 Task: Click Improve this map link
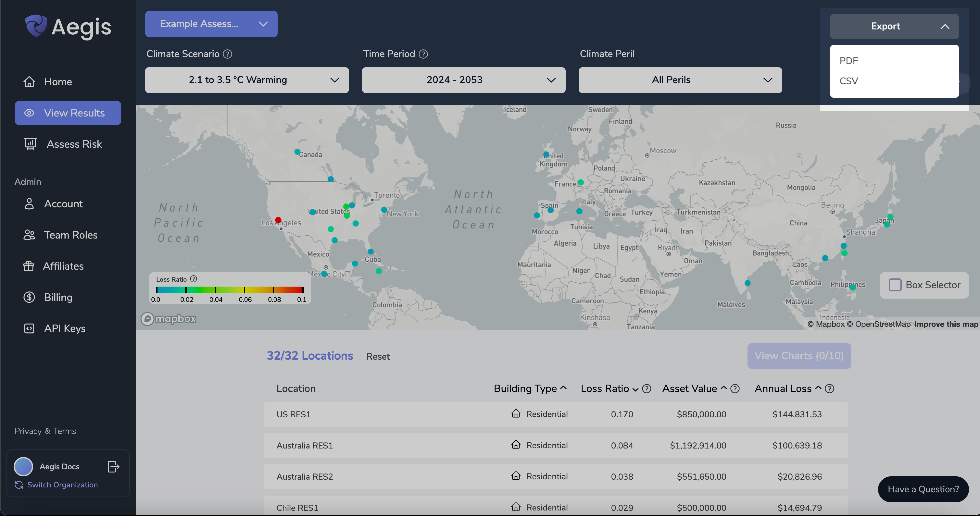click(x=946, y=324)
